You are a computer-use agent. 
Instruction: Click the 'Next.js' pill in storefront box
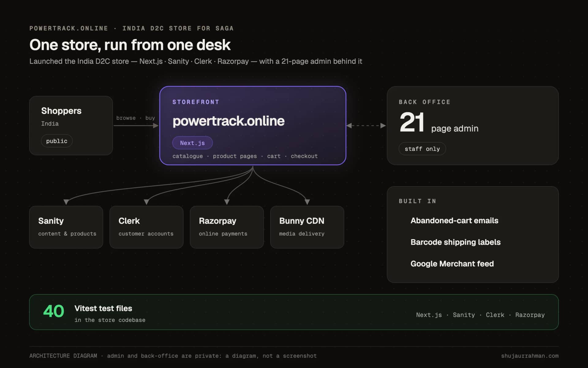click(x=192, y=143)
